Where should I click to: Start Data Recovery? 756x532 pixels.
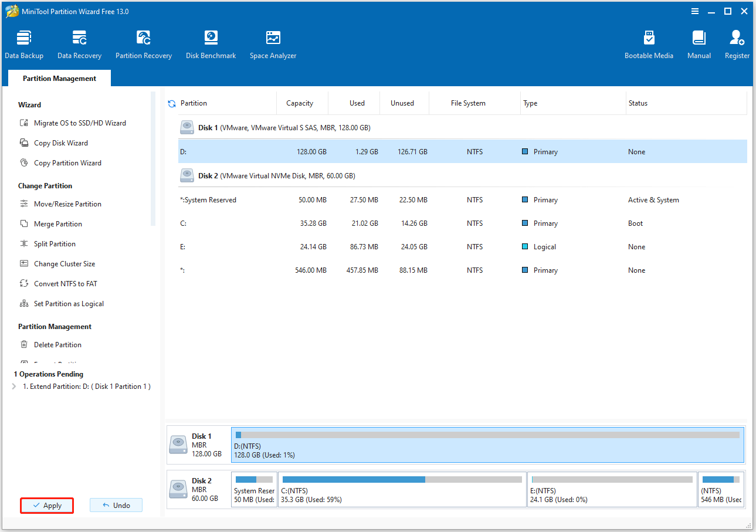(x=79, y=43)
